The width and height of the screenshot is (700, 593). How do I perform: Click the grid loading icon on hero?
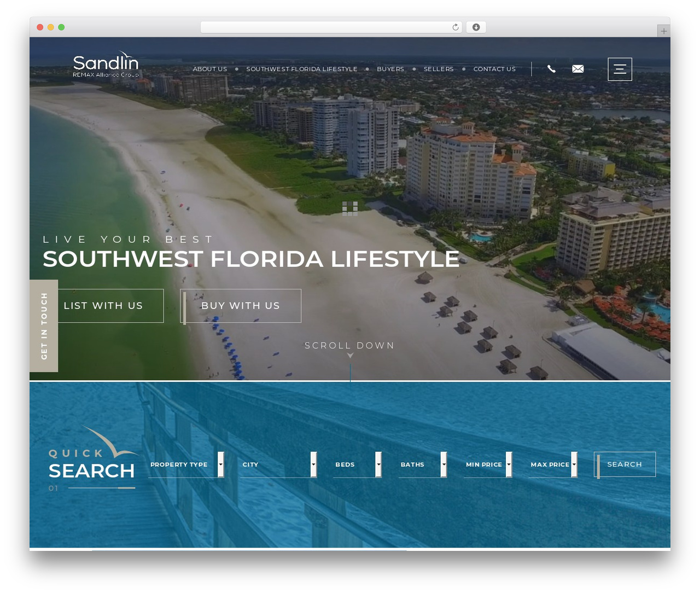[350, 208]
